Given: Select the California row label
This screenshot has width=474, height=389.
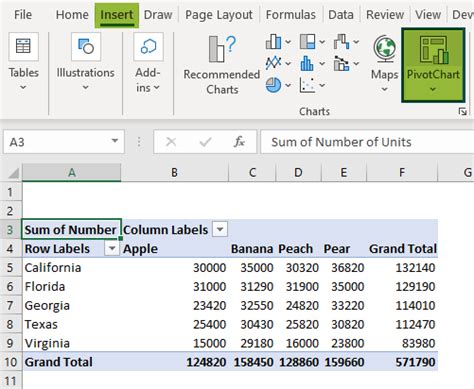Looking at the screenshot, I should point(71,267).
